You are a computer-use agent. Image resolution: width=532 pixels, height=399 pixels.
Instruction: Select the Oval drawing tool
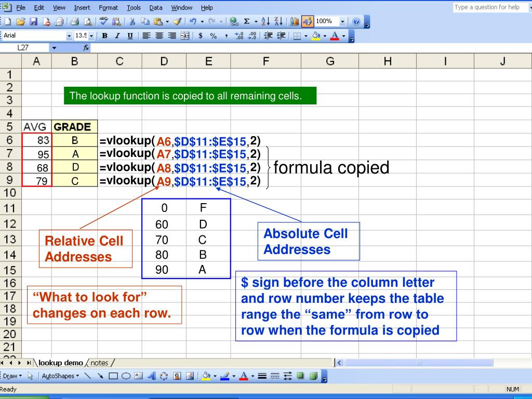126,376
